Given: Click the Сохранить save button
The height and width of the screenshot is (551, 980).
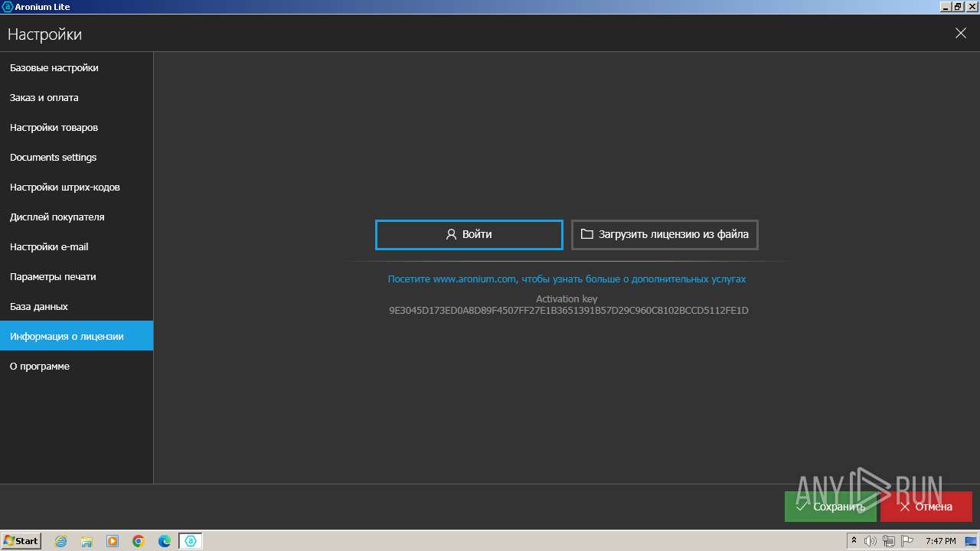Looking at the screenshot, I should pos(831,507).
